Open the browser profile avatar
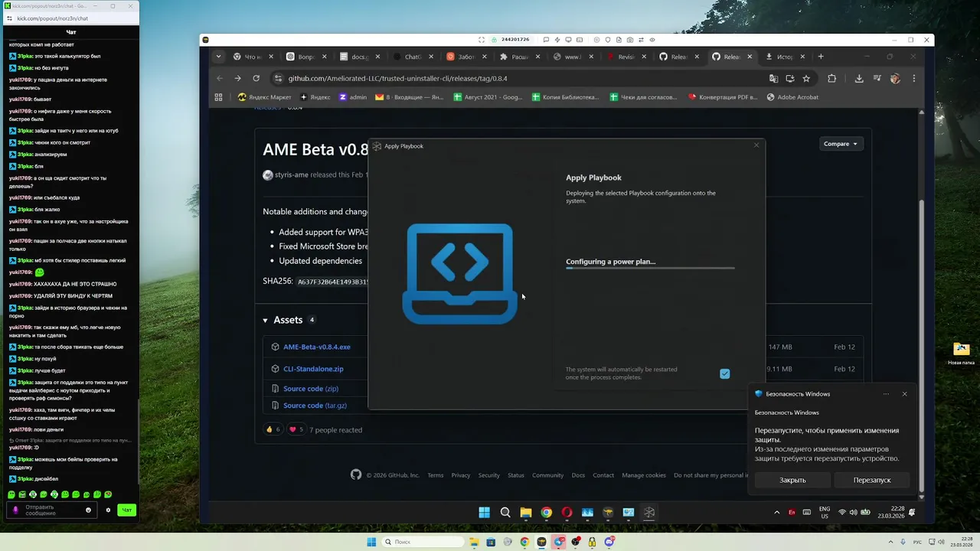This screenshot has width=980, height=551. point(895,78)
